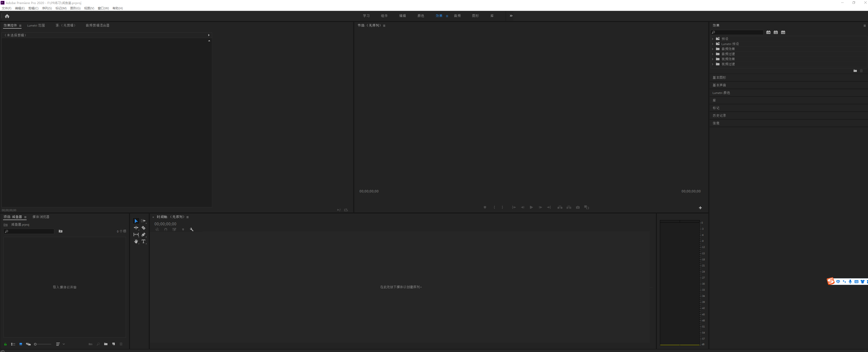The image size is (868, 352).
Task: Open Sort Icons dropdown in Project panel
Action: coord(60,344)
